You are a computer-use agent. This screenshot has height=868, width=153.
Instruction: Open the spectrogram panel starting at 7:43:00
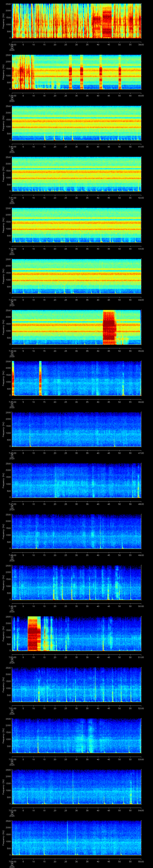(77, 276)
